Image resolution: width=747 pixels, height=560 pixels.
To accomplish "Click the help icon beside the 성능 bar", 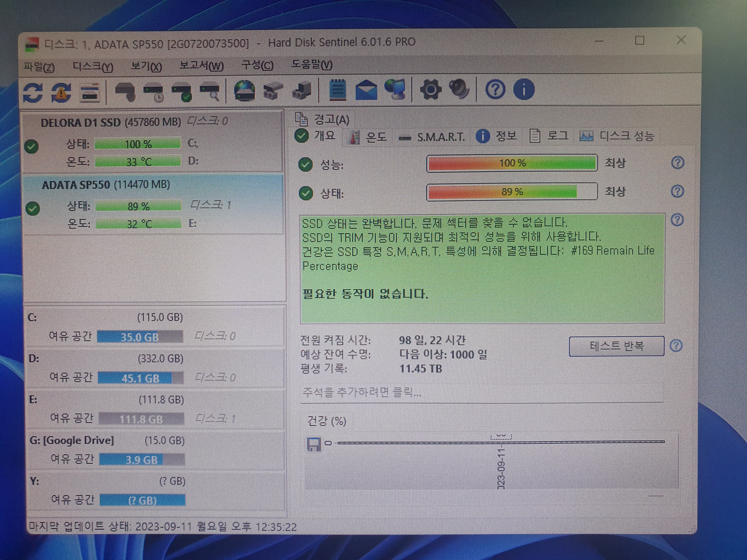I will tap(678, 163).
